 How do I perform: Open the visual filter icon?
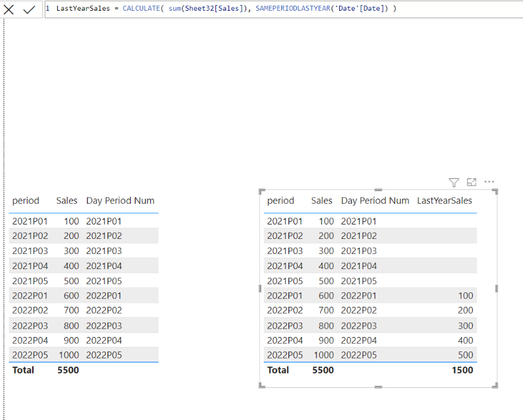pyautogui.click(x=454, y=182)
